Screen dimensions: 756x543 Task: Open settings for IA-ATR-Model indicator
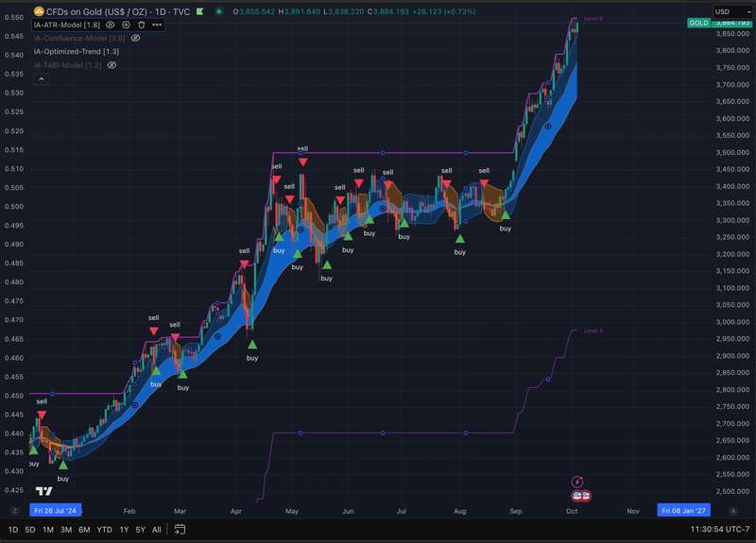[x=126, y=25]
